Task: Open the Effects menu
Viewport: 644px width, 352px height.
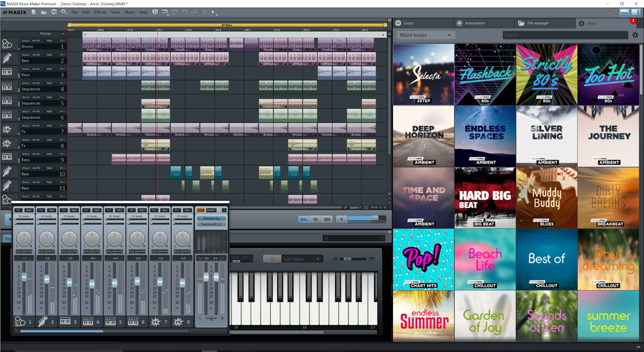Action: (x=100, y=12)
